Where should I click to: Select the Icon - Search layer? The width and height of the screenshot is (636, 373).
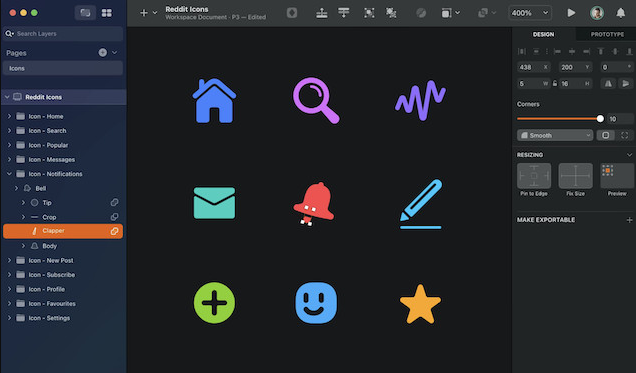click(x=64, y=131)
